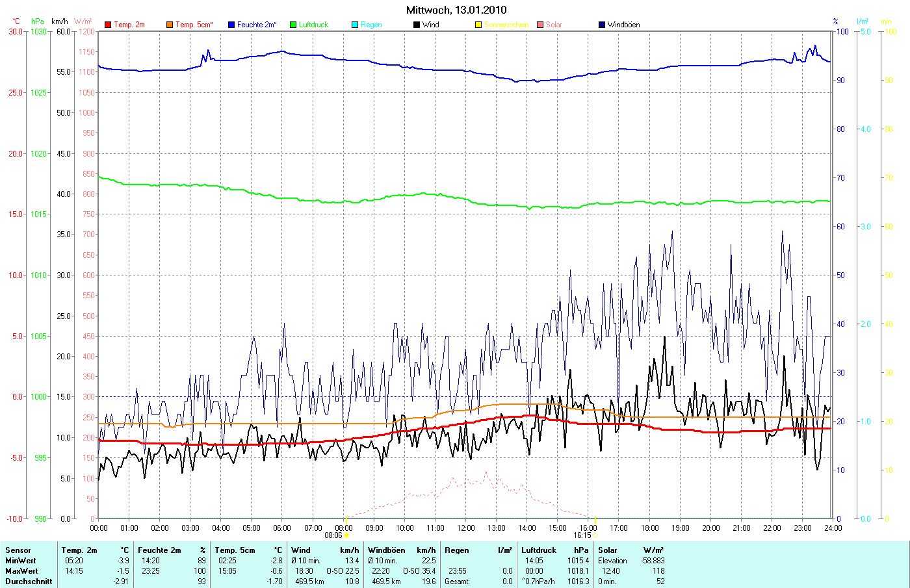Click the green Luftdruck legend swatch
This screenshot has height=588, width=910.
[293, 25]
